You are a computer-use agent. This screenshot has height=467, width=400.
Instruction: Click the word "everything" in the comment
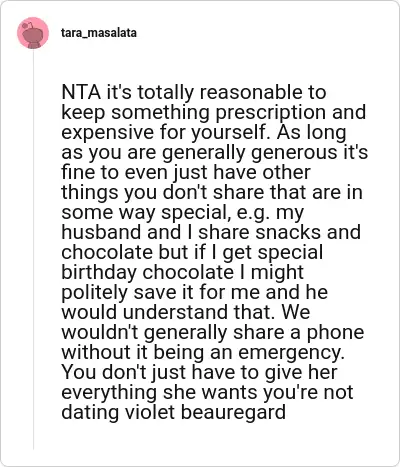click(x=109, y=393)
